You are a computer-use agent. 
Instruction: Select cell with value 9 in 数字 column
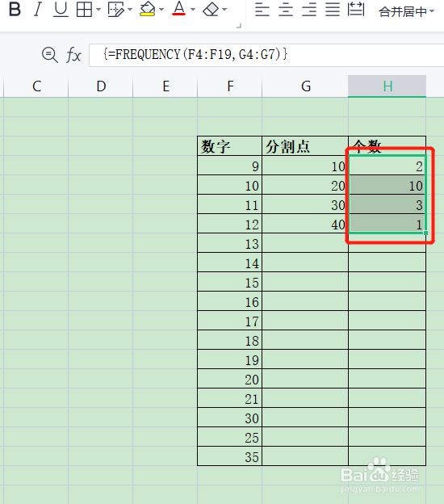tap(230, 166)
